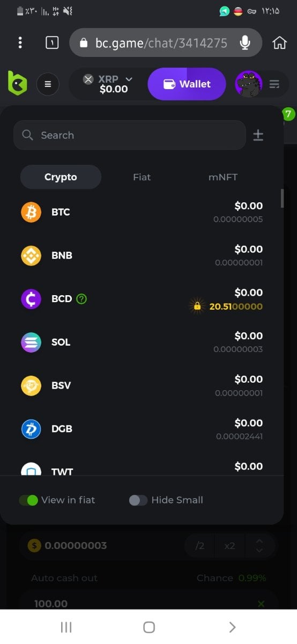The height and width of the screenshot is (644, 297).
Task: Tap the BCD locked balance lock icon
Action: click(197, 306)
